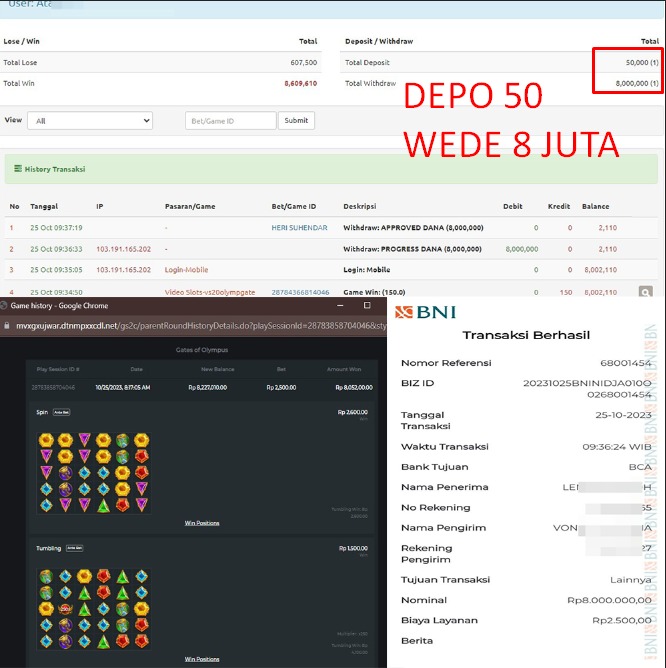Minimize the Game history Chrome window
The width and height of the screenshot is (666, 668).
340,305
